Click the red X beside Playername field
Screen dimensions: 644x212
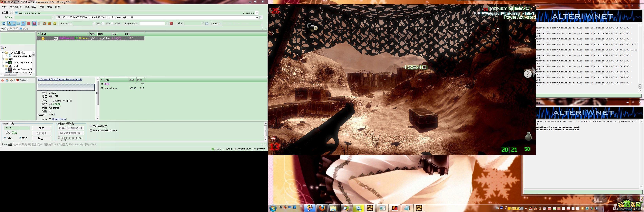point(171,23)
